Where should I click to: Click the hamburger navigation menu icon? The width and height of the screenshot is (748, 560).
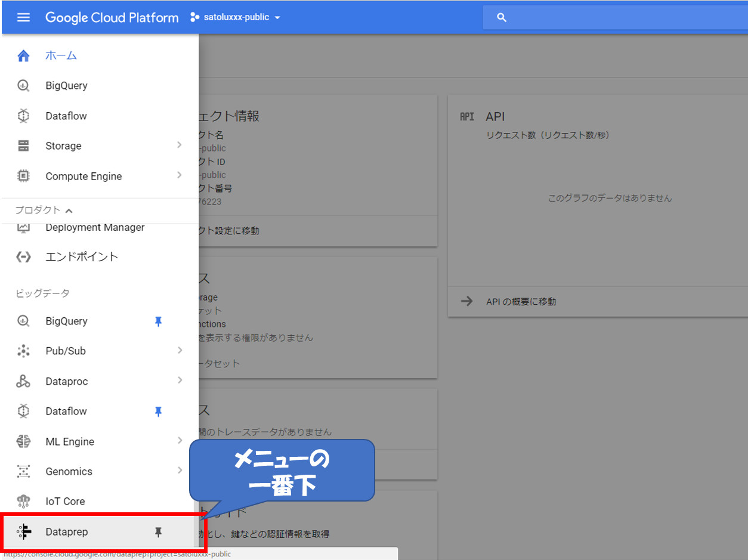click(x=23, y=17)
